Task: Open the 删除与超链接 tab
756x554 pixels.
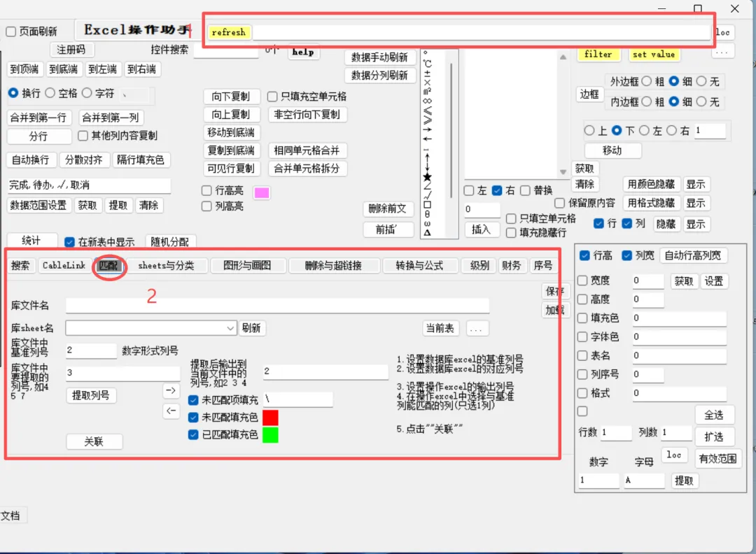Action: [334, 265]
